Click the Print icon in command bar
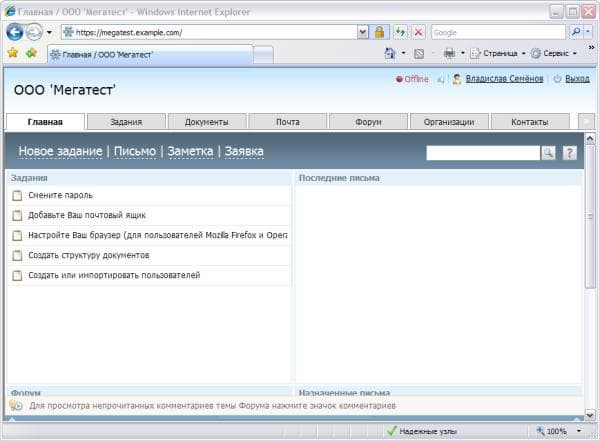The height and width of the screenshot is (441, 600). pyautogui.click(x=449, y=53)
